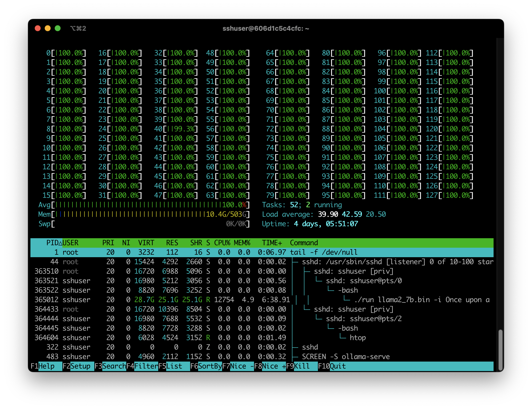This screenshot has height=409, width=532.
Task: Click the CPU 111 usage meter
Action: [398, 195]
